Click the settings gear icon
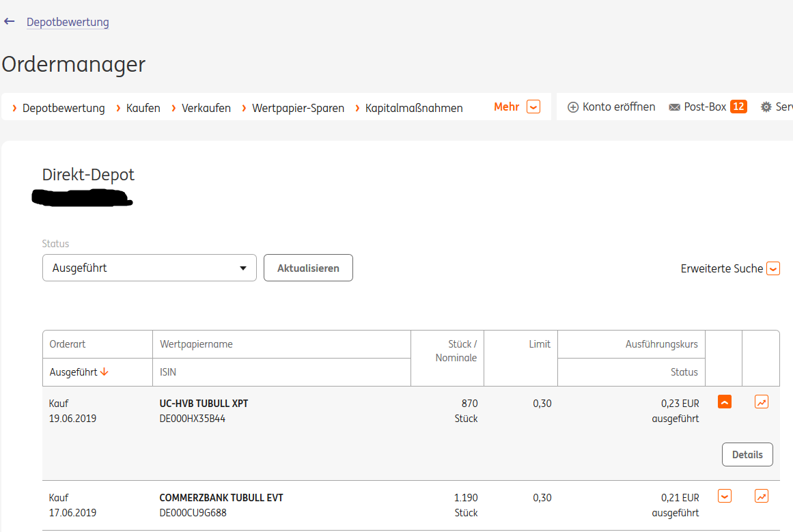 coord(766,107)
